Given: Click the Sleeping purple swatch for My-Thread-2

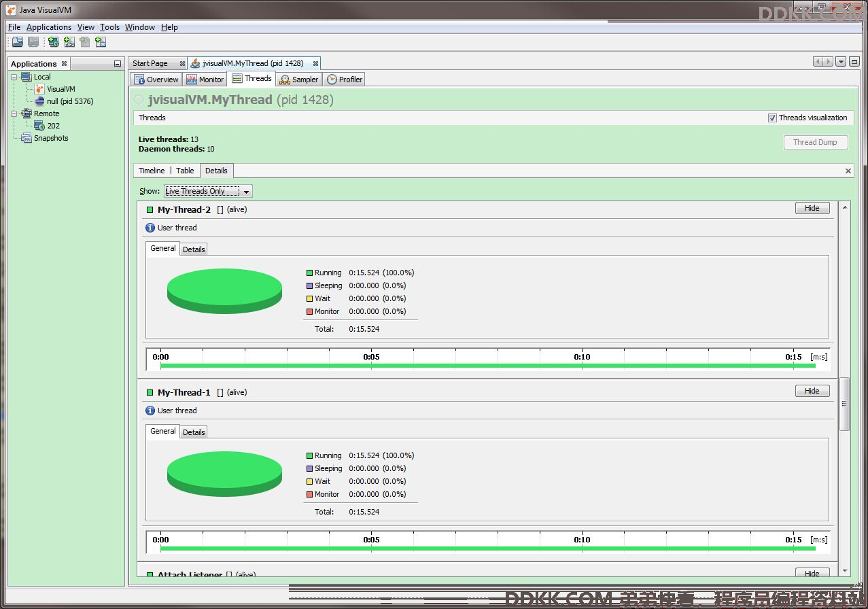Looking at the screenshot, I should coord(309,285).
